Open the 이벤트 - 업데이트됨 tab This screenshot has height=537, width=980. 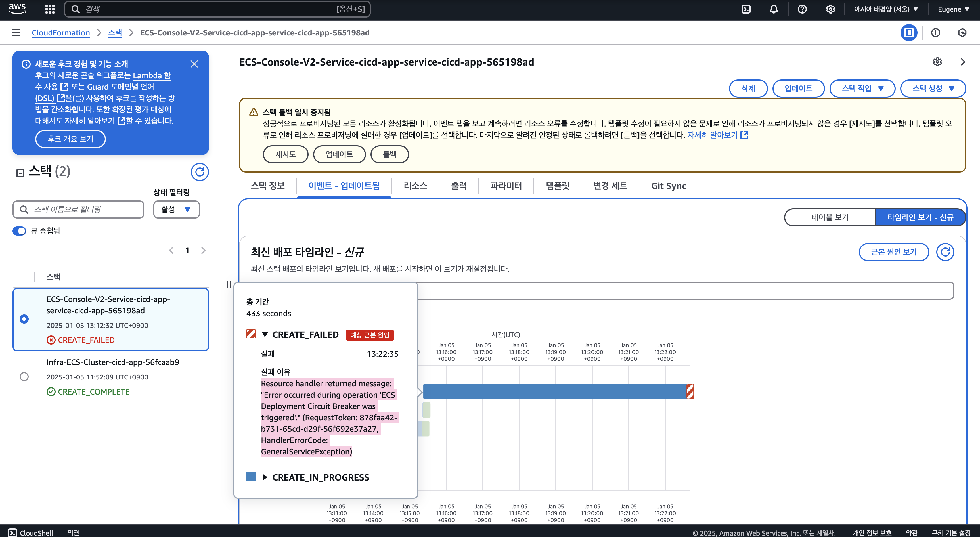click(x=344, y=186)
